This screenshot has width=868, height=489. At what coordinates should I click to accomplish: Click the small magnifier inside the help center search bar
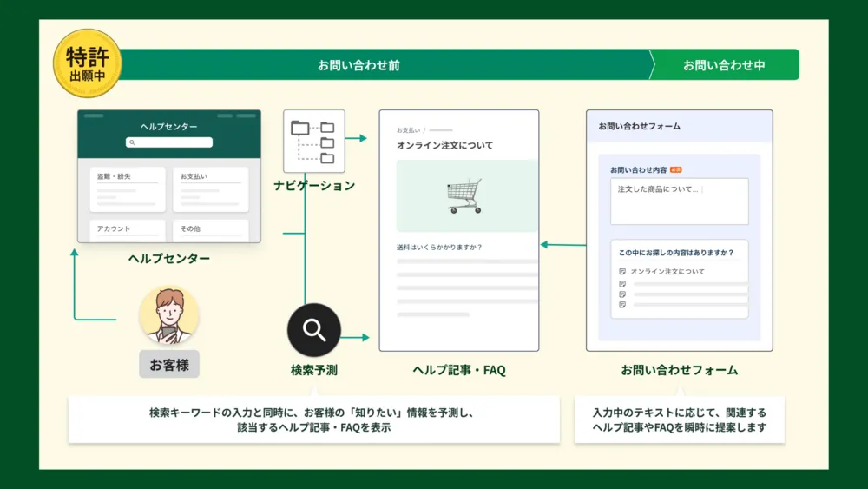(x=132, y=142)
